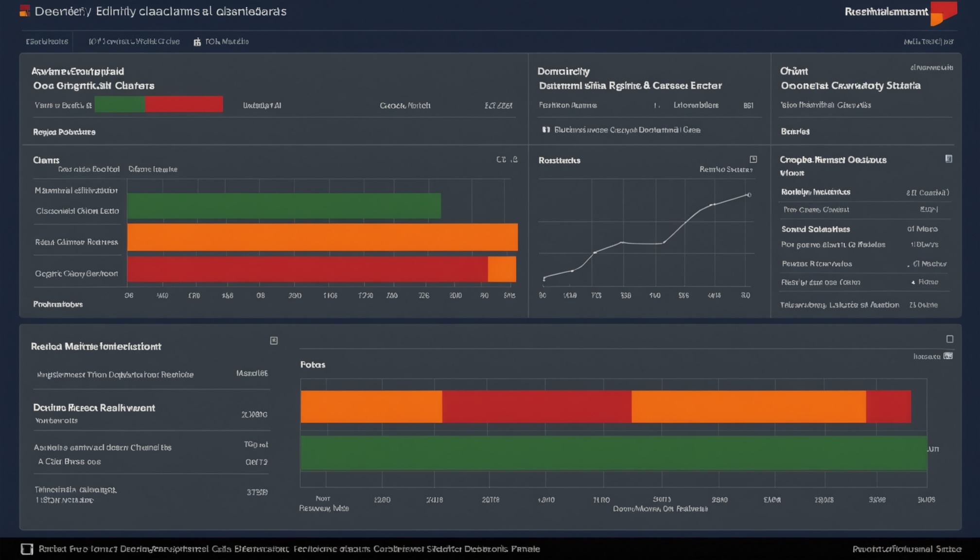
Task: Open the top-right text control below the logo
Action: pyautogui.click(x=928, y=42)
